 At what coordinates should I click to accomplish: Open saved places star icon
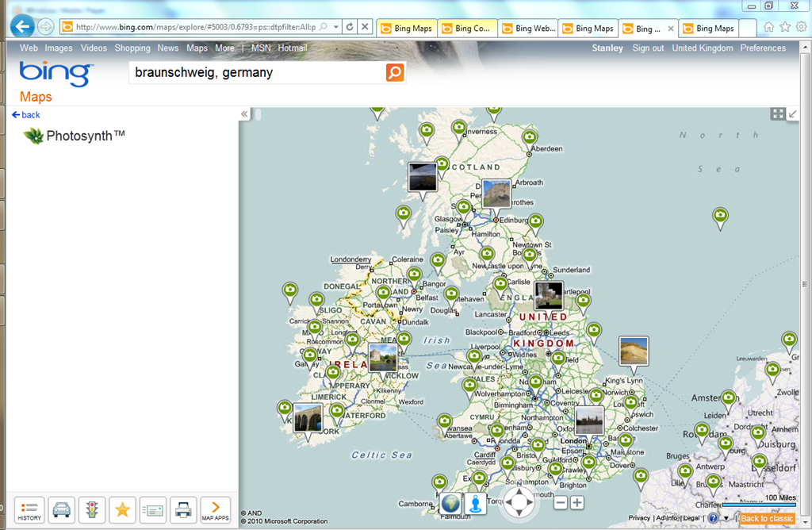point(122,509)
